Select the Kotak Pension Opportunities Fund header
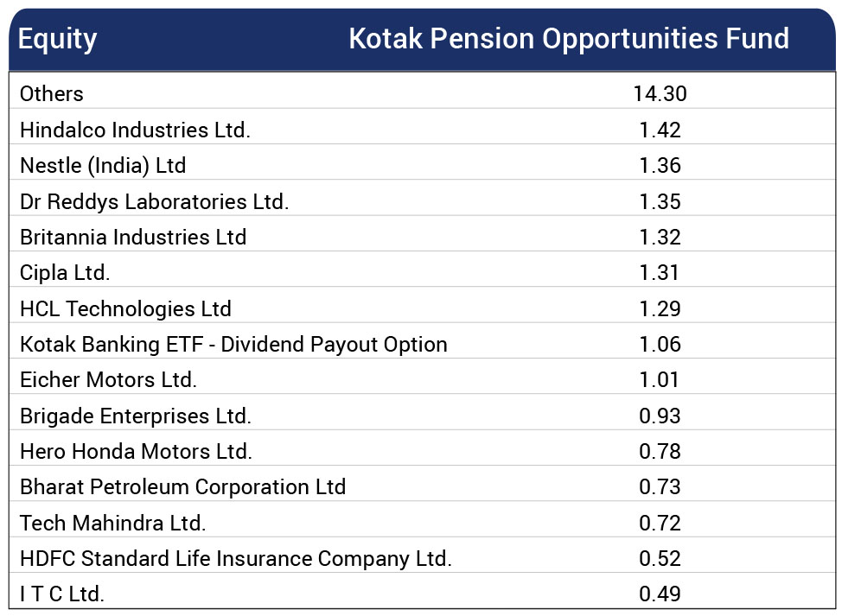This screenshot has height=616, width=842. pos(569,39)
